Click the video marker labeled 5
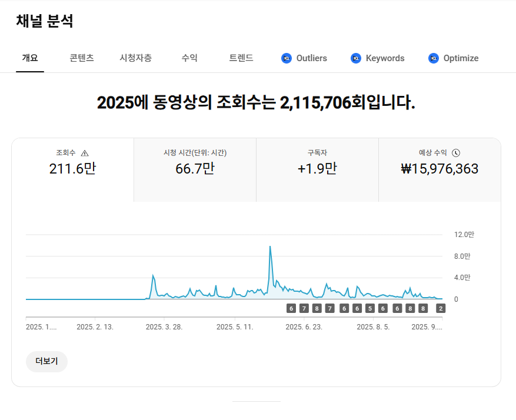516x420 pixels. point(370,308)
